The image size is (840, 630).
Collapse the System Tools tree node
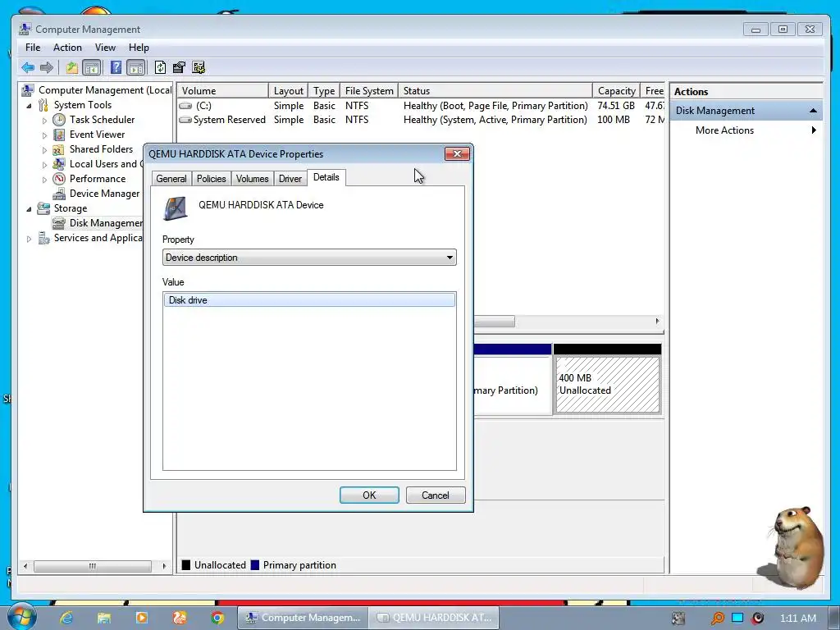[x=29, y=106]
